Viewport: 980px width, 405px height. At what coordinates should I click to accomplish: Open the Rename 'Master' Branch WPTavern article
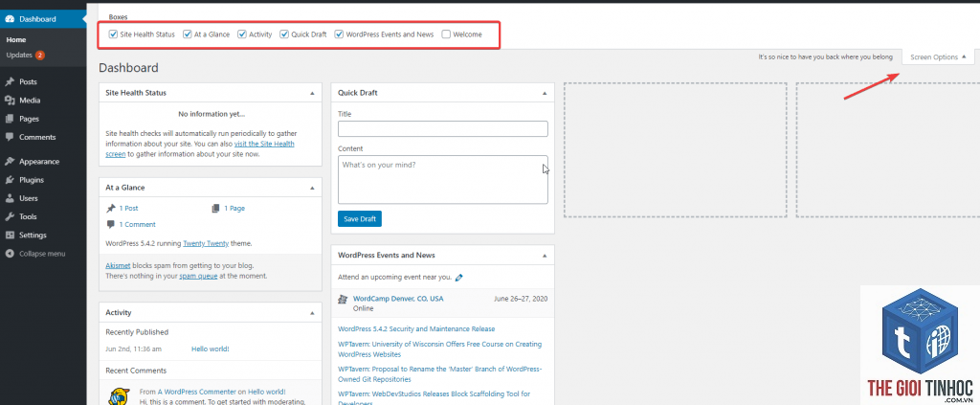[x=440, y=373]
